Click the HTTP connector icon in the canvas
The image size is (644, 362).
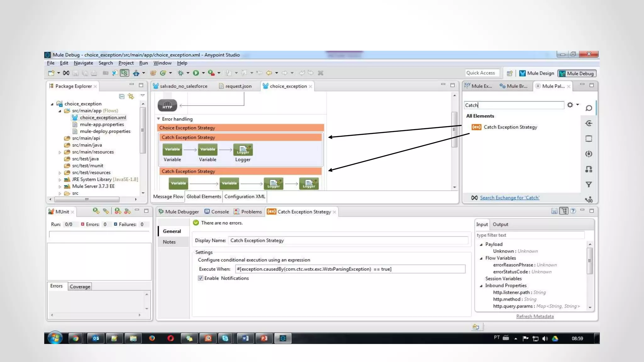click(167, 105)
